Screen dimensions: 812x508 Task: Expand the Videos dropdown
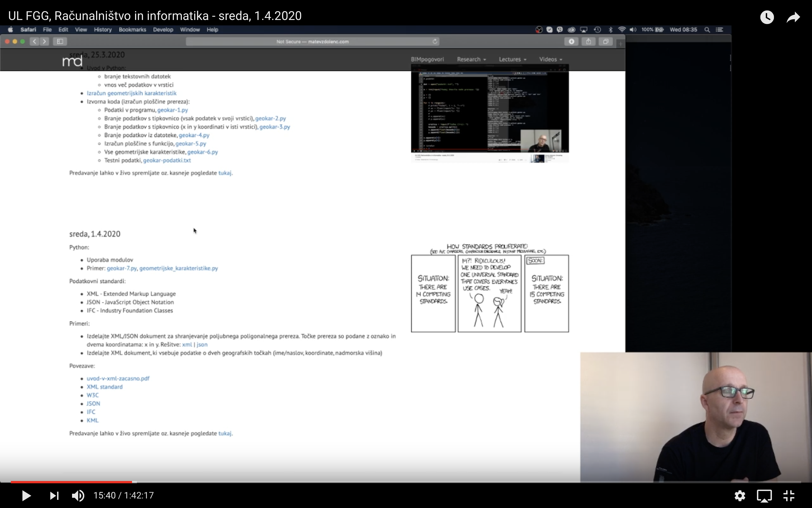point(551,59)
